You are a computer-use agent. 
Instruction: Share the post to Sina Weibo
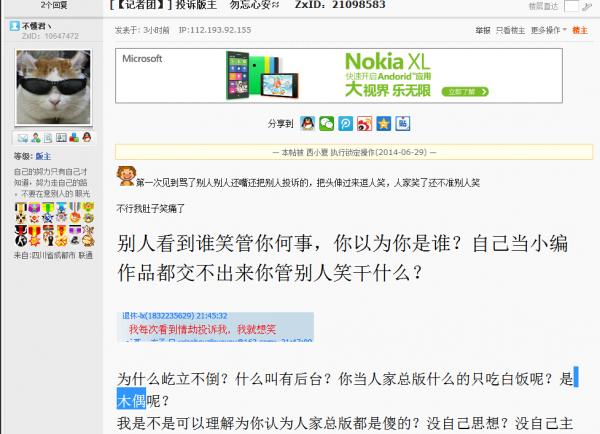[364, 124]
